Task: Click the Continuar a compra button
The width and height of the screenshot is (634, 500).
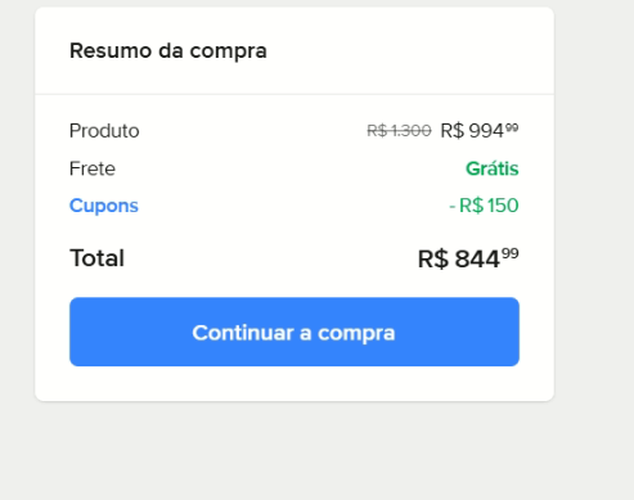Action: point(294,332)
